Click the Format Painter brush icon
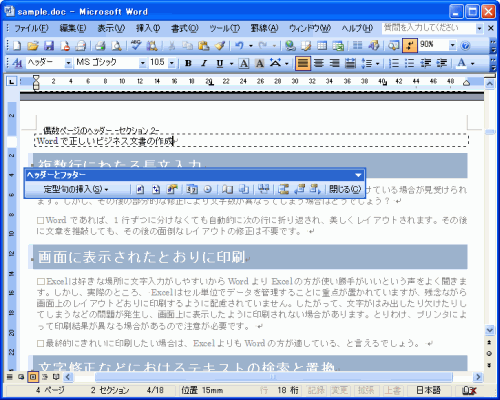Viewport: 500px width, 400px height. 220,45
